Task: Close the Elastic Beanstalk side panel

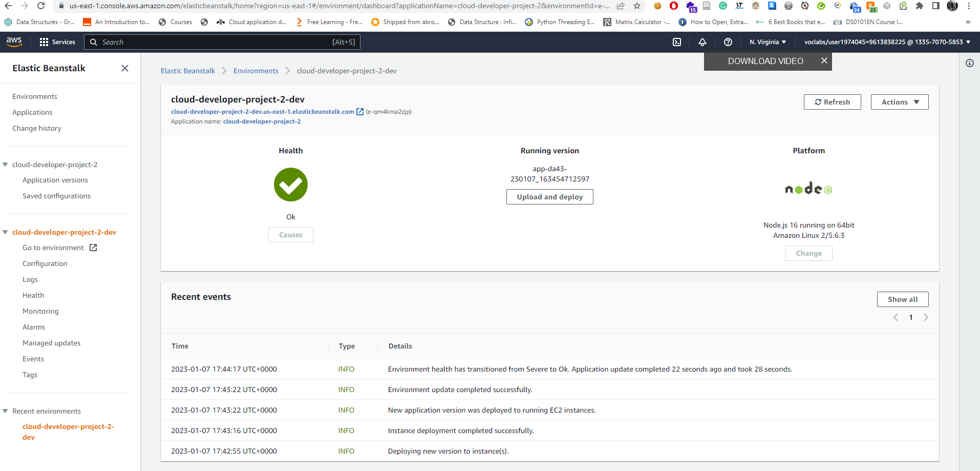Action: pos(125,68)
